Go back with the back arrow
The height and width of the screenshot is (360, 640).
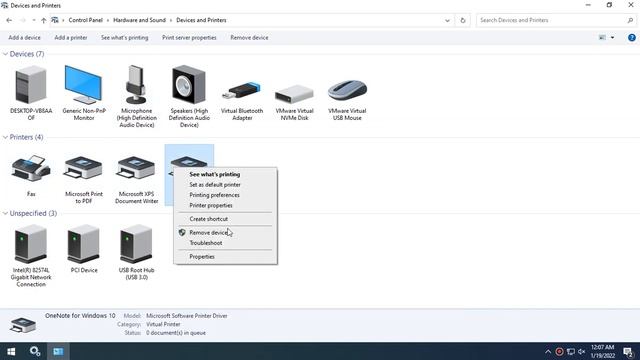pos(9,20)
